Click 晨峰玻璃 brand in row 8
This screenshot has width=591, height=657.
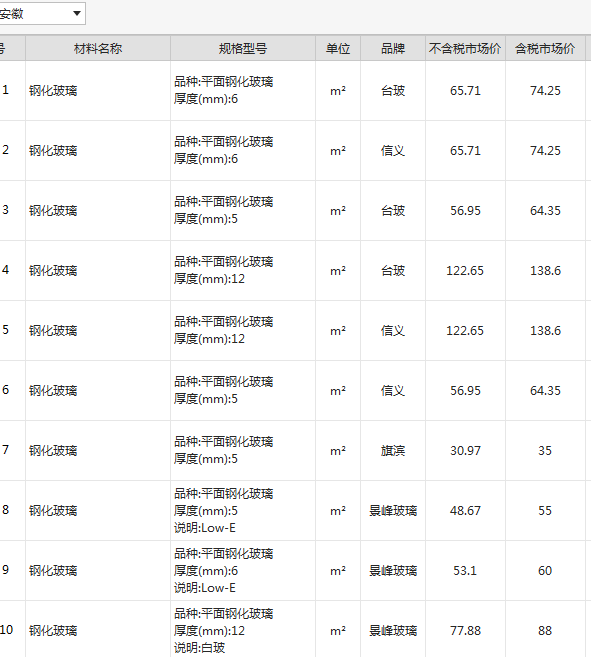393,510
